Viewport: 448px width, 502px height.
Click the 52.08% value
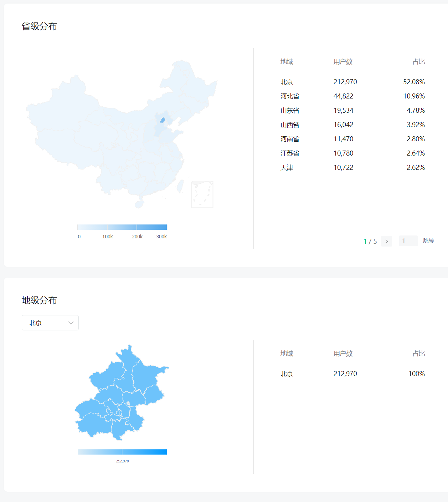[414, 82]
